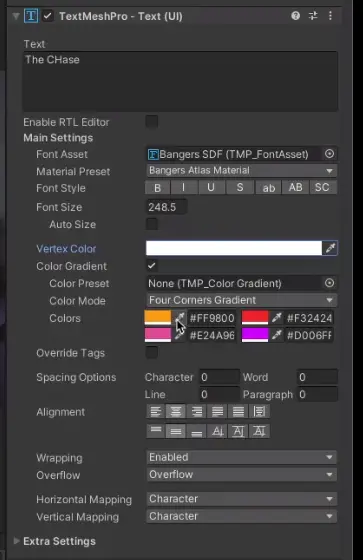
Task: Open the orange top-left gradient swatch
Action: pyautogui.click(x=158, y=318)
